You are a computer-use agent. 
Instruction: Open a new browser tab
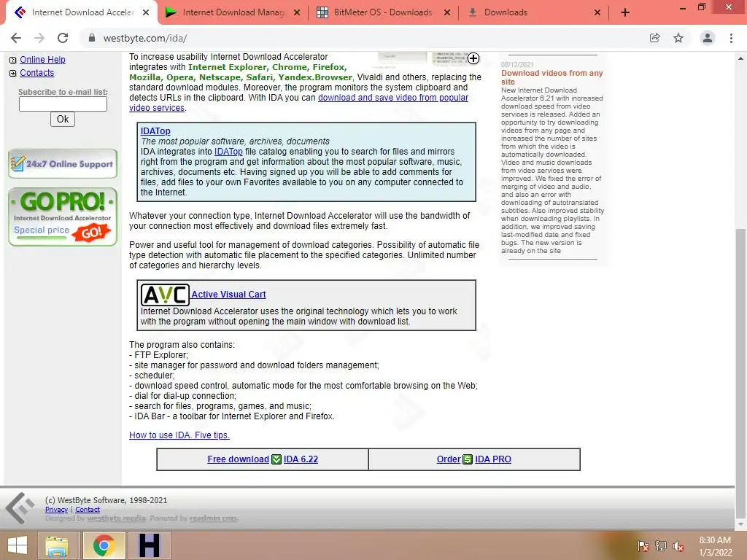pos(625,12)
